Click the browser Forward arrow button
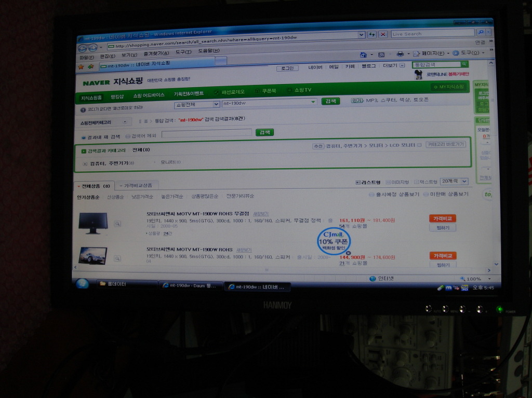The image size is (532, 398). [93, 48]
